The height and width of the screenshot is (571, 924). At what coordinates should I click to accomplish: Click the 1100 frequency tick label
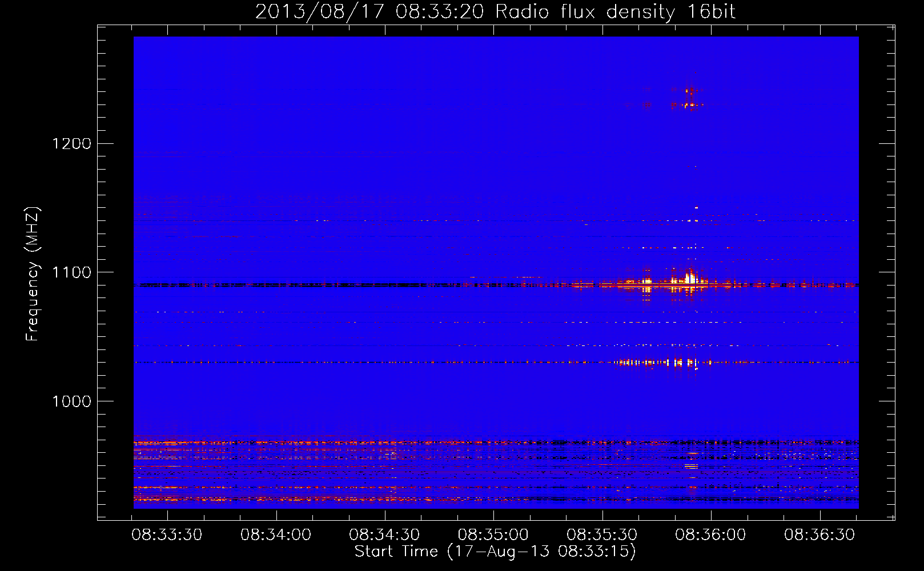72,272
